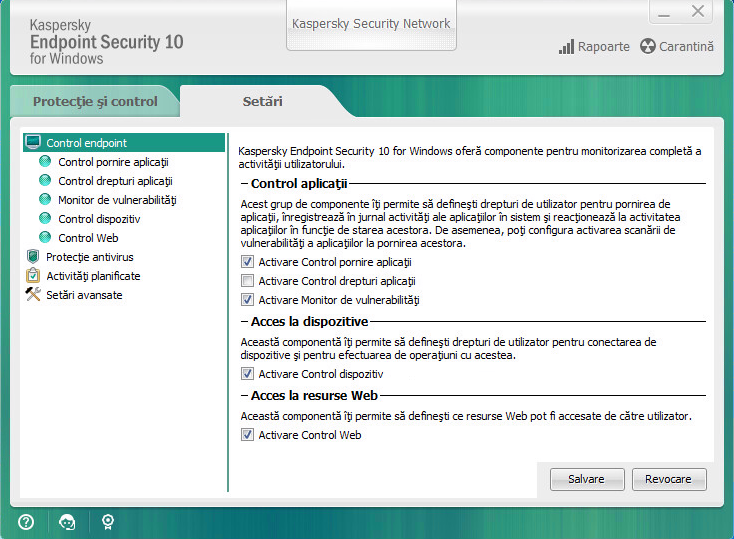
Task: Select the Protecție antivirus shield icon
Action: (x=33, y=257)
